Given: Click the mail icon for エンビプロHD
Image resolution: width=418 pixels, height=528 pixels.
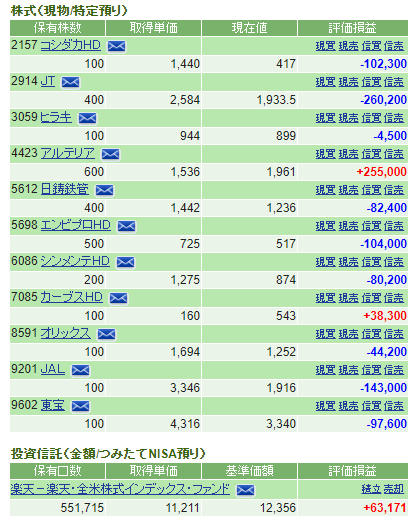Looking at the screenshot, I should click(x=126, y=226).
